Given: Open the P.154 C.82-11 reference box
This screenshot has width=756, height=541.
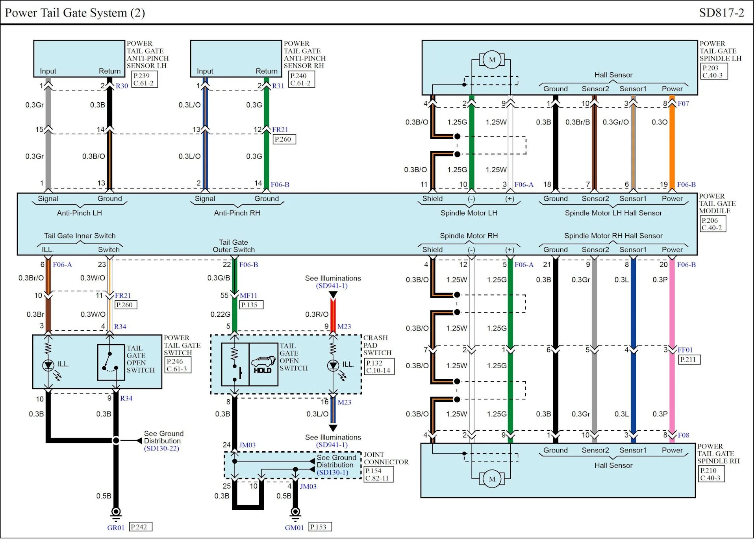Looking at the screenshot, I should (x=378, y=474).
